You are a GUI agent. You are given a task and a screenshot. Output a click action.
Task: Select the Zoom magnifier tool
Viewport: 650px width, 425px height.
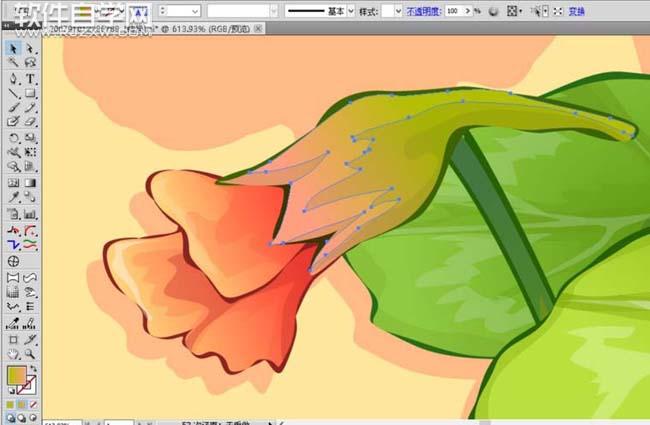coord(31,354)
